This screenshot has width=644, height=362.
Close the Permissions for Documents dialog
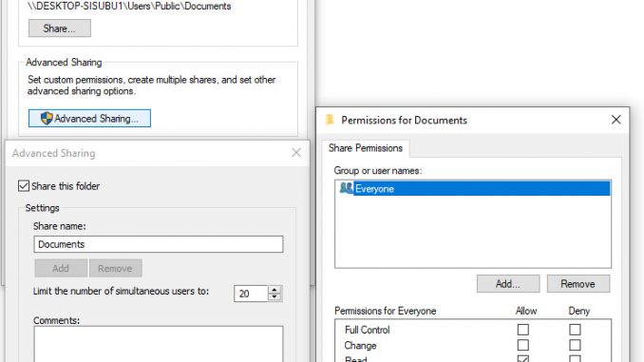pyautogui.click(x=616, y=120)
